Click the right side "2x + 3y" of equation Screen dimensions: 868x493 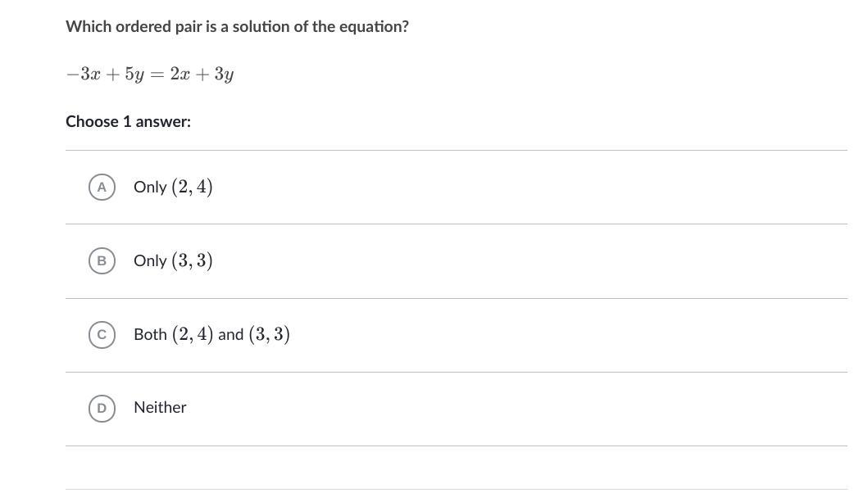(202, 75)
